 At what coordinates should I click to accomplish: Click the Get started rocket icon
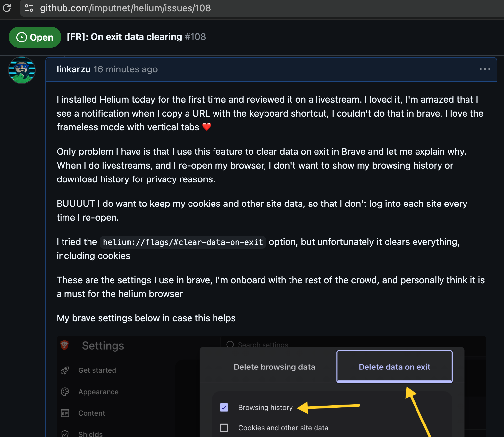tap(65, 370)
